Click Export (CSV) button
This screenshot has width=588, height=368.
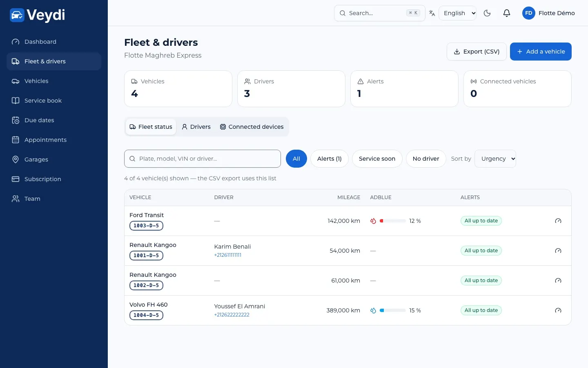477,52
